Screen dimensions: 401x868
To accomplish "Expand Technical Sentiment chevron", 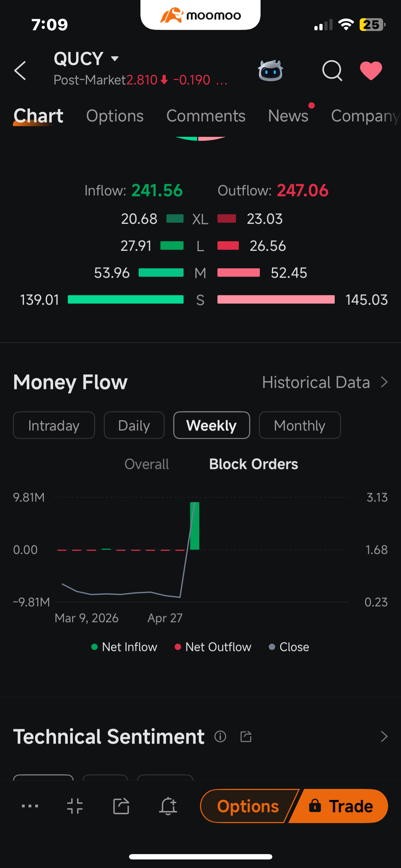I will tap(384, 737).
